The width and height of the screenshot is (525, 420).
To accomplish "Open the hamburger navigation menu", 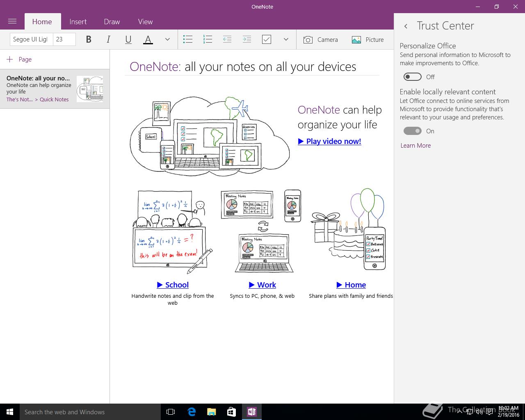I will click(12, 21).
